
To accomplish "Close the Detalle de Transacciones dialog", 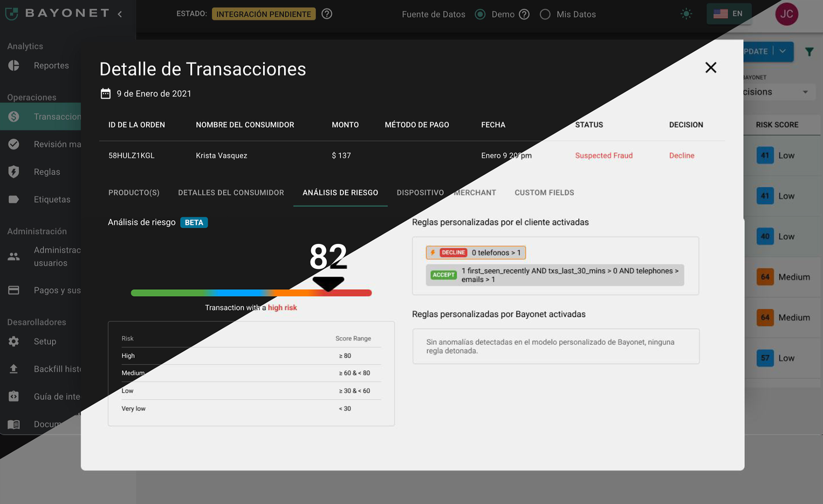I will click(x=711, y=67).
